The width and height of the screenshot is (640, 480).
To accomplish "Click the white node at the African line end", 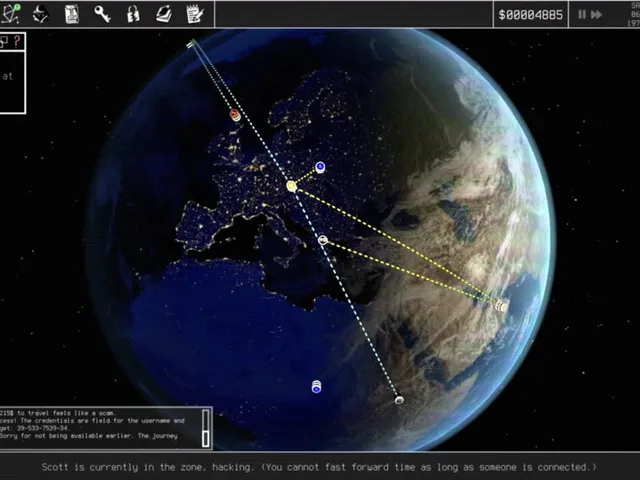I will [399, 400].
